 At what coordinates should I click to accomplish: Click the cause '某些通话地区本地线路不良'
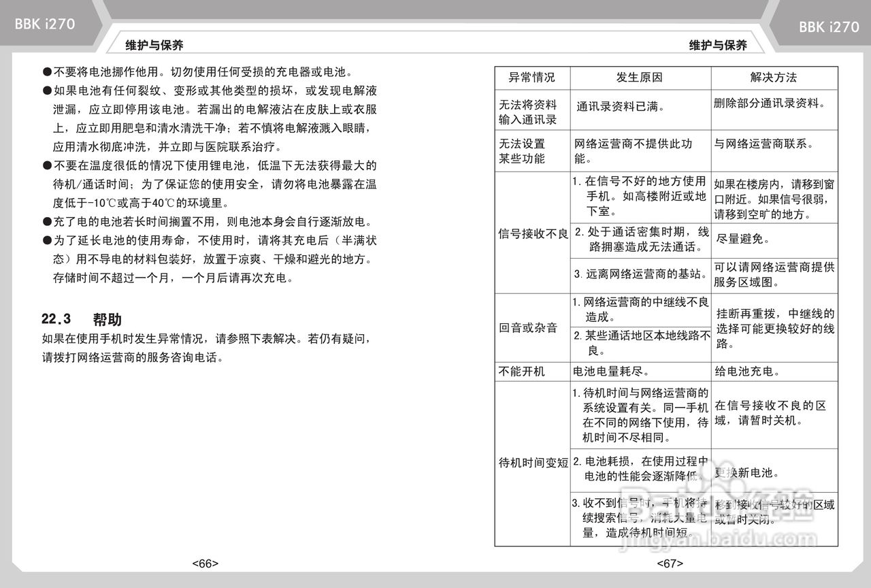tap(642, 343)
